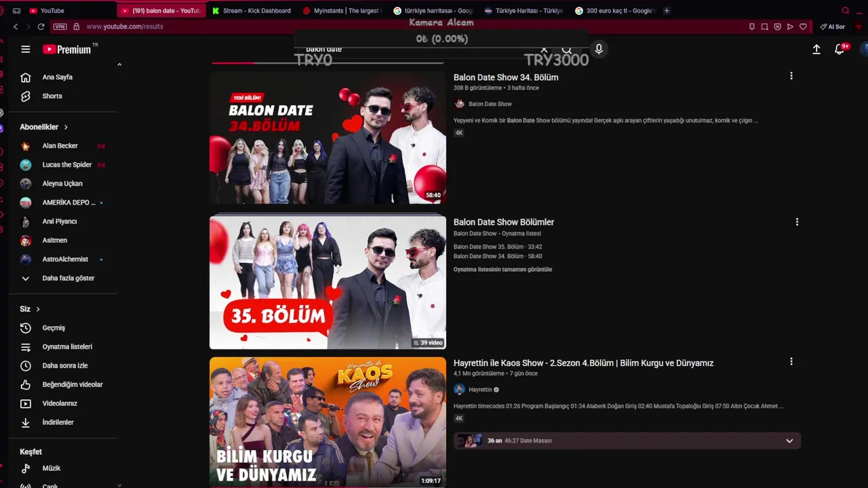Click the sidebar scroll up arrow
The width and height of the screenshot is (868, 488).
119,64
